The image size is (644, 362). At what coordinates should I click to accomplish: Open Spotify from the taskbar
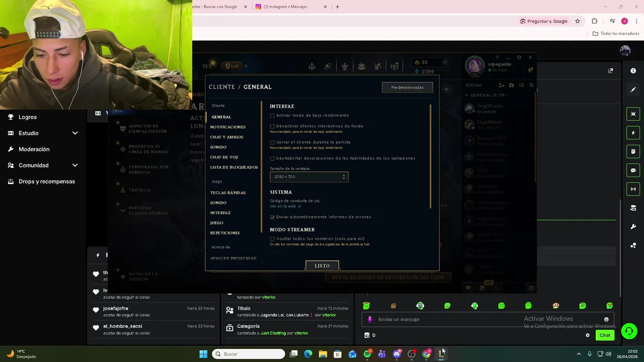(367, 354)
